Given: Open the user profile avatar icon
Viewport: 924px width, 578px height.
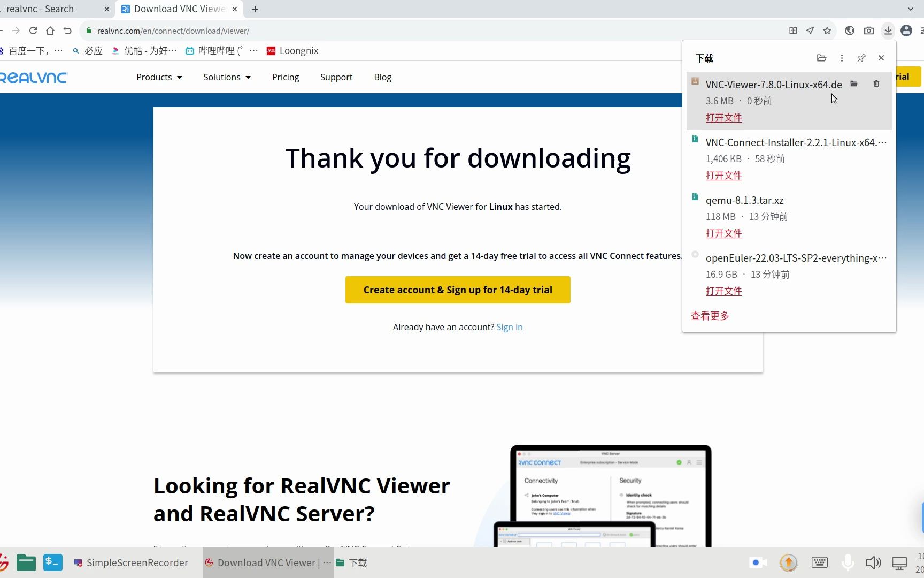Looking at the screenshot, I should coord(906,31).
